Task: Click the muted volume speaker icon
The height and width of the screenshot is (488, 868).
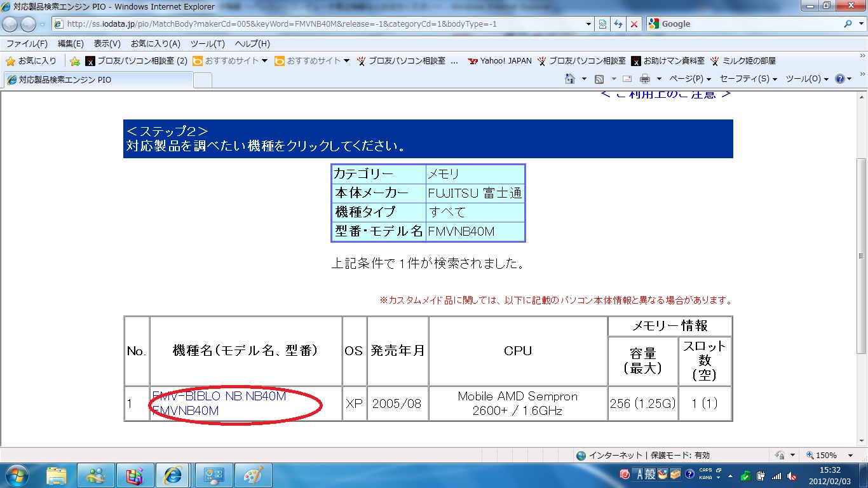Action: tap(792, 475)
